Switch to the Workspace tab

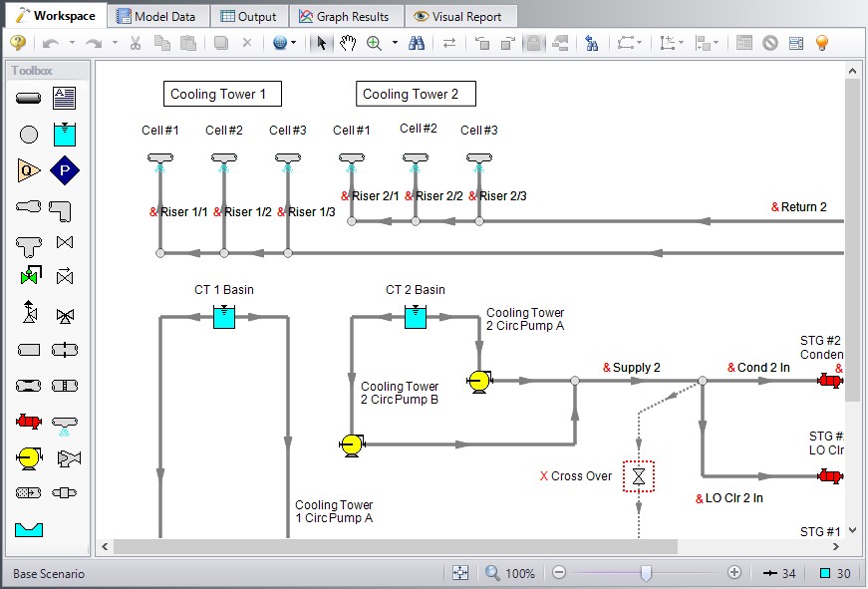[55, 16]
